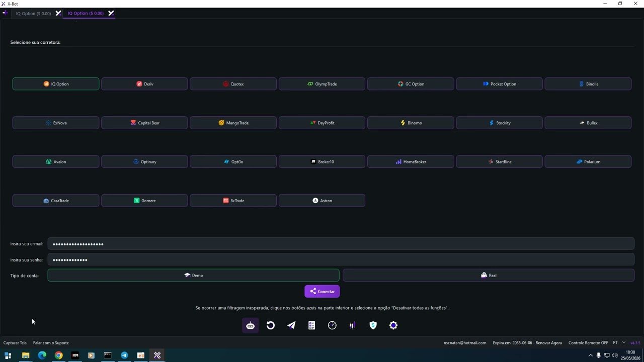Select Polarium as broker
Viewport: 644px width, 362px height.
click(x=588, y=162)
